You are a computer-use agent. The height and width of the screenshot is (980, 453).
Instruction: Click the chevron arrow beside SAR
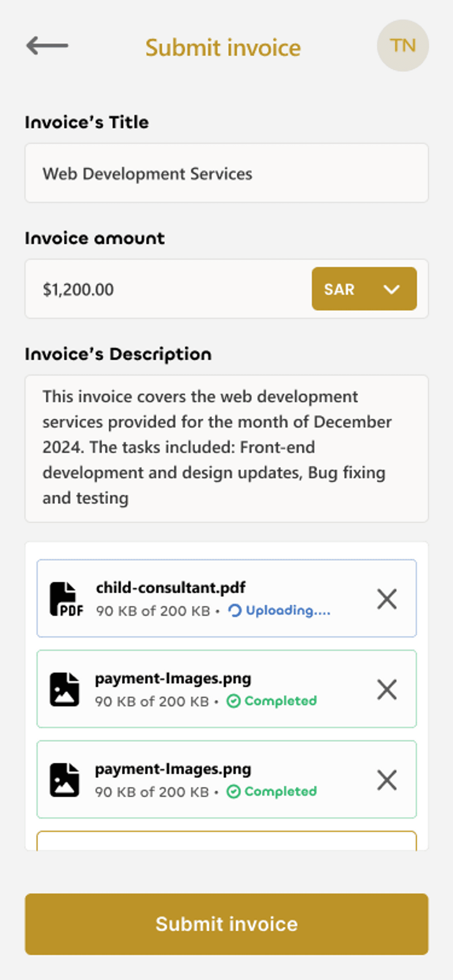click(x=391, y=289)
